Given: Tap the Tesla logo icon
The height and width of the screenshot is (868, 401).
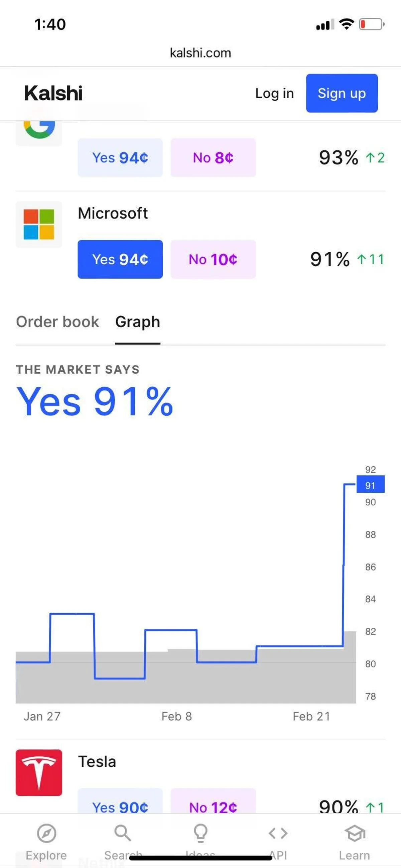Looking at the screenshot, I should pyautogui.click(x=39, y=773).
